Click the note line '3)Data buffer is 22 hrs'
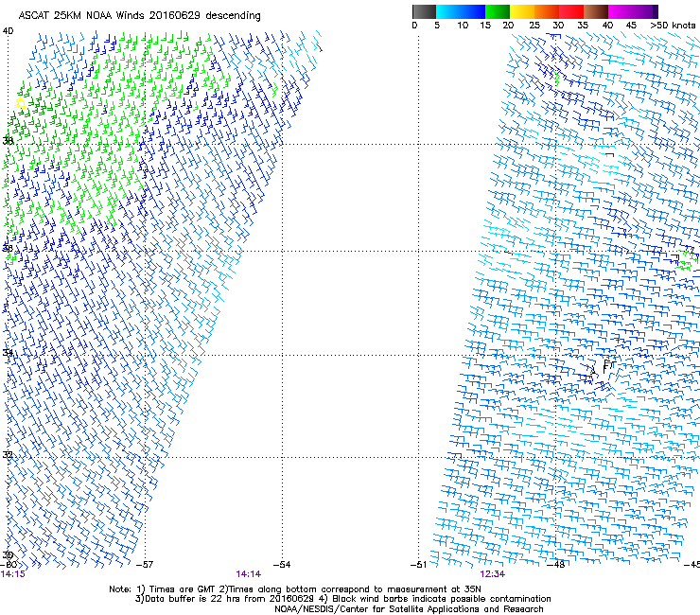700x615 pixels. pos(342,599)
